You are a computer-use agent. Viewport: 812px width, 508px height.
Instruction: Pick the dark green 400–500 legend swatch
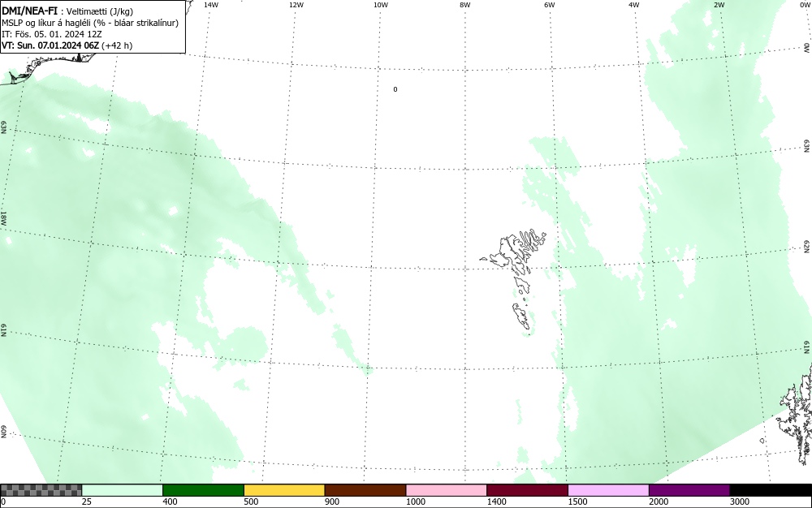click(x=203, y=490)
